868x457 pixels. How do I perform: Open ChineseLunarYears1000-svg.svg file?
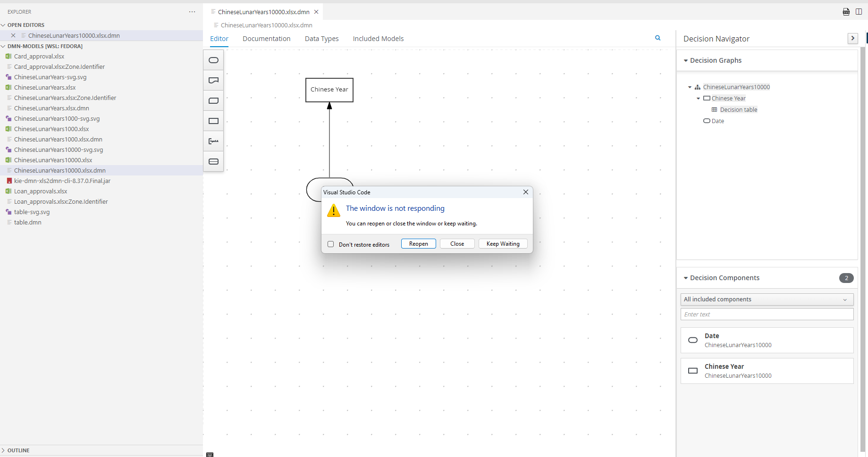[x=57, y=118]
